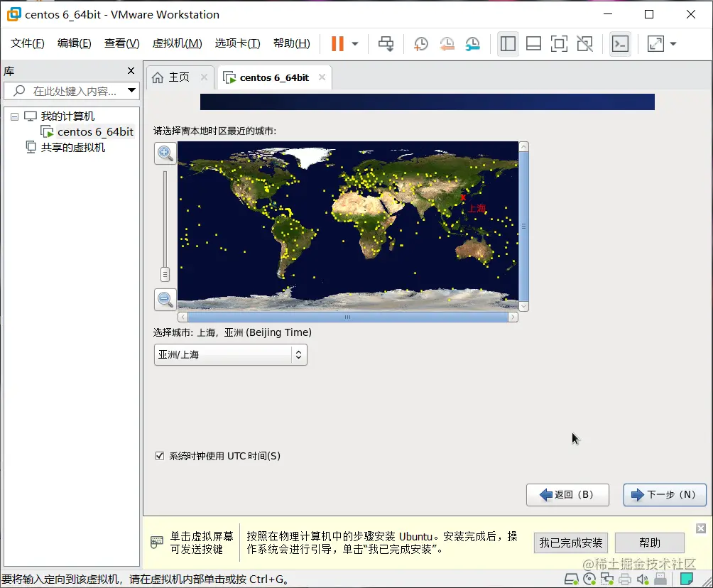The height and width of the screenshot is (588, 713).
Task: Click the map scroll right arrow
Action: tap(513, 317)
